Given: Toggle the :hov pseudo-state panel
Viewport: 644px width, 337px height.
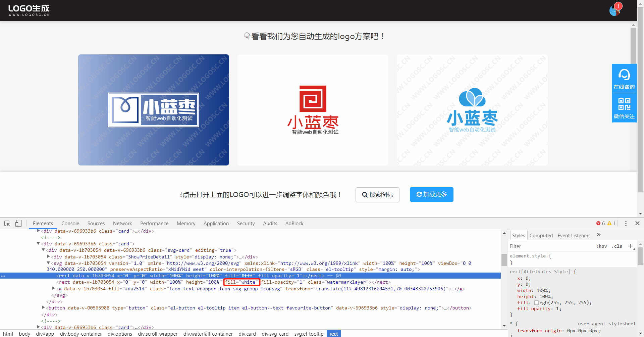Looking at the screenshot, I should [x=602, y=246].
